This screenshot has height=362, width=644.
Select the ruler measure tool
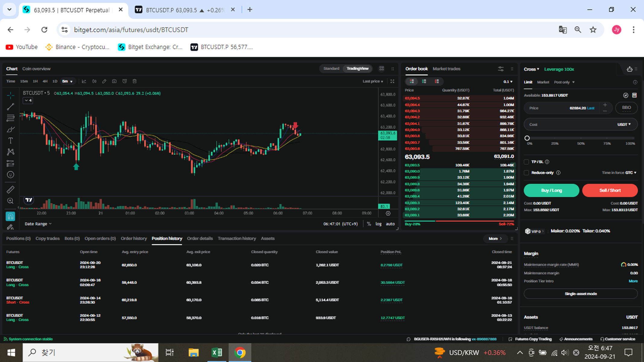point(11,189)
